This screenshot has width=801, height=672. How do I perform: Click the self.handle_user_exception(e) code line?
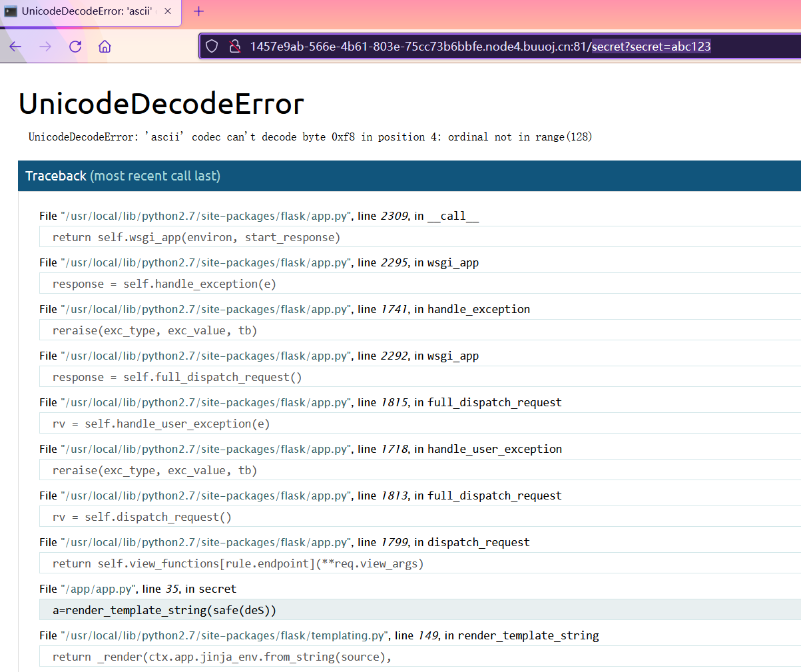click(x=161, y=424)
